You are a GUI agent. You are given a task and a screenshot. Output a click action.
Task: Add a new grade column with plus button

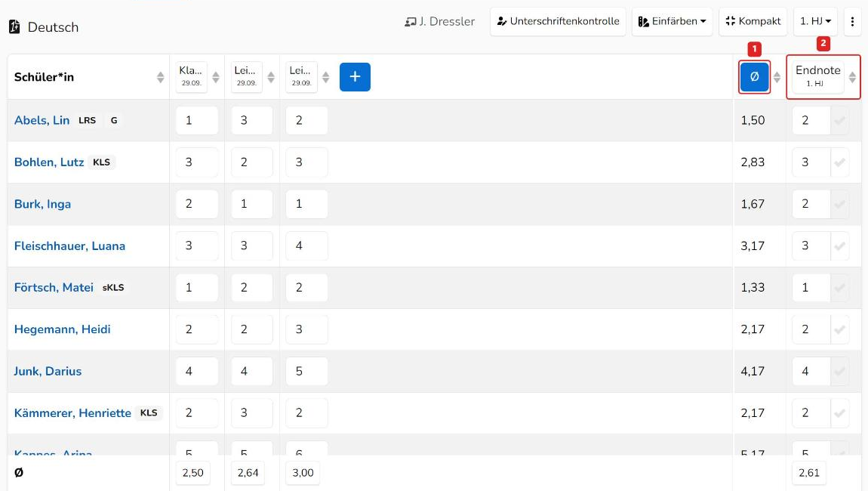coord(355,76)
